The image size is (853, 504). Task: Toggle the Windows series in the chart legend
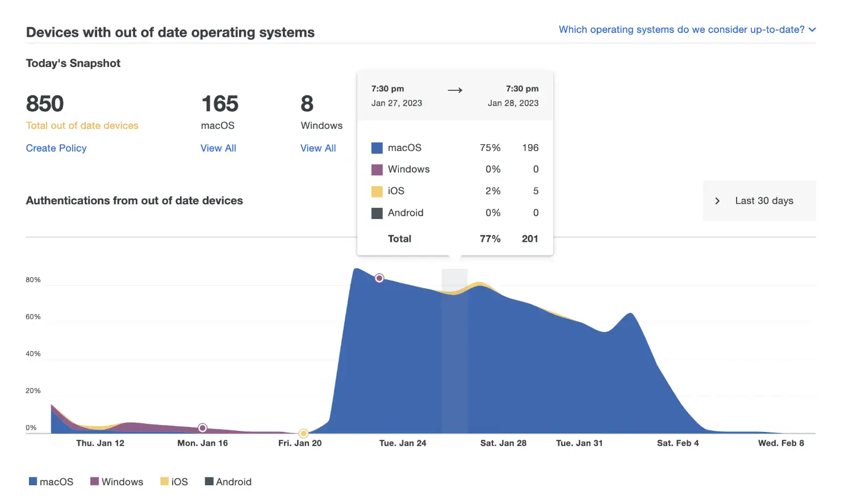116,481
